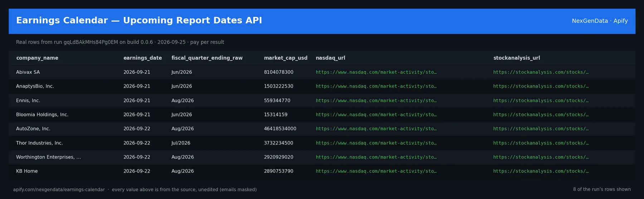Open the stockanalysis link for KB Home

(541, 171)
